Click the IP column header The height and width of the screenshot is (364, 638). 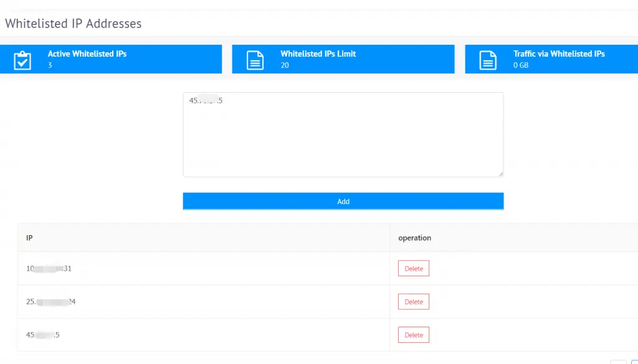pyautogui.click(x=29, y=238)
